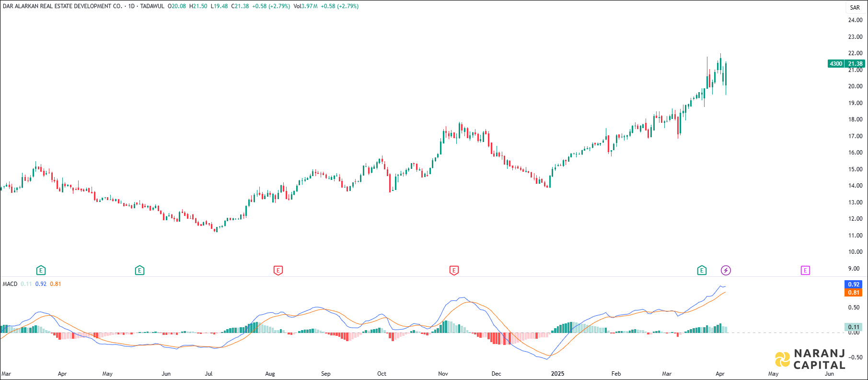Open the purple lightning event marker

[726, 271]
